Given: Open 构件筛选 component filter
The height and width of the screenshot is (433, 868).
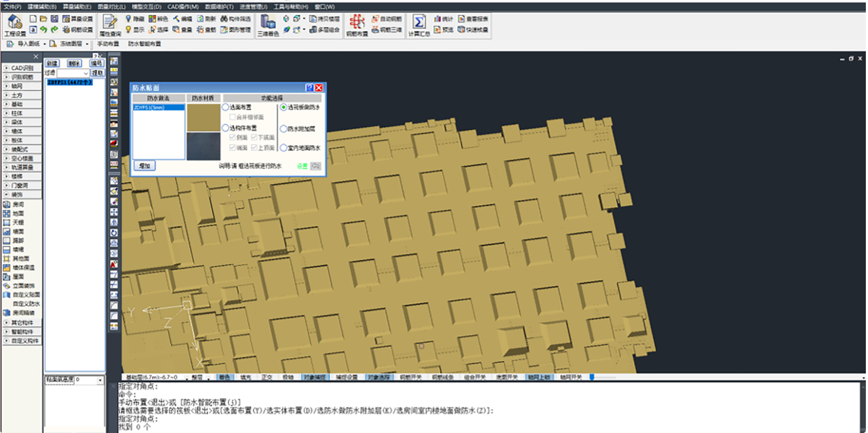Looking at the screenshot, I should [234, 18].
